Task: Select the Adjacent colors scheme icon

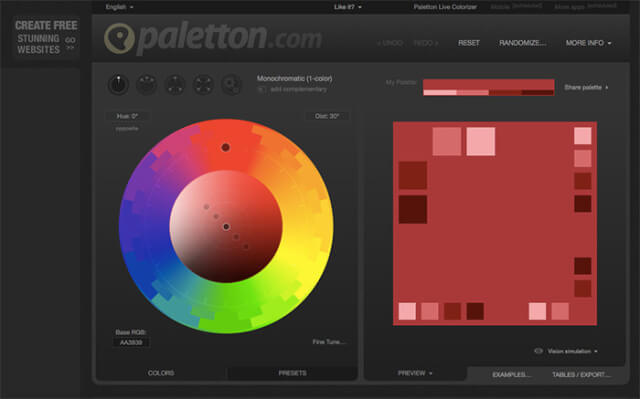Action: pyautogui.click(x=147, y=85)
